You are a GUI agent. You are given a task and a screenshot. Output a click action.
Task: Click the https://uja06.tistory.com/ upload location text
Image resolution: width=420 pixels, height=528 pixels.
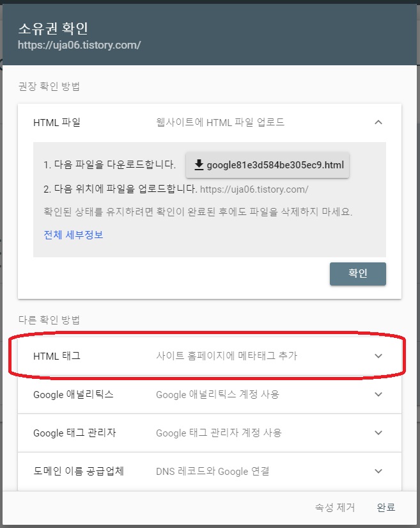coord(254,189)
